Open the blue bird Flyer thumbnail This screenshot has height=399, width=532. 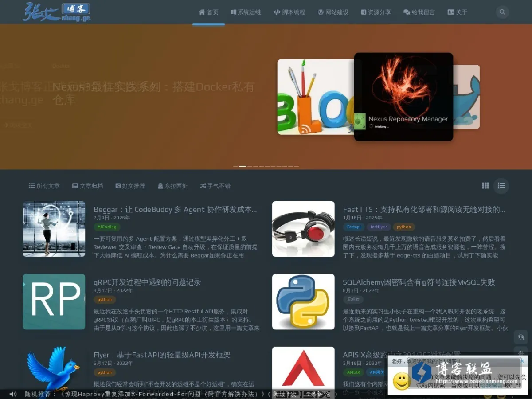coord(54,369)
